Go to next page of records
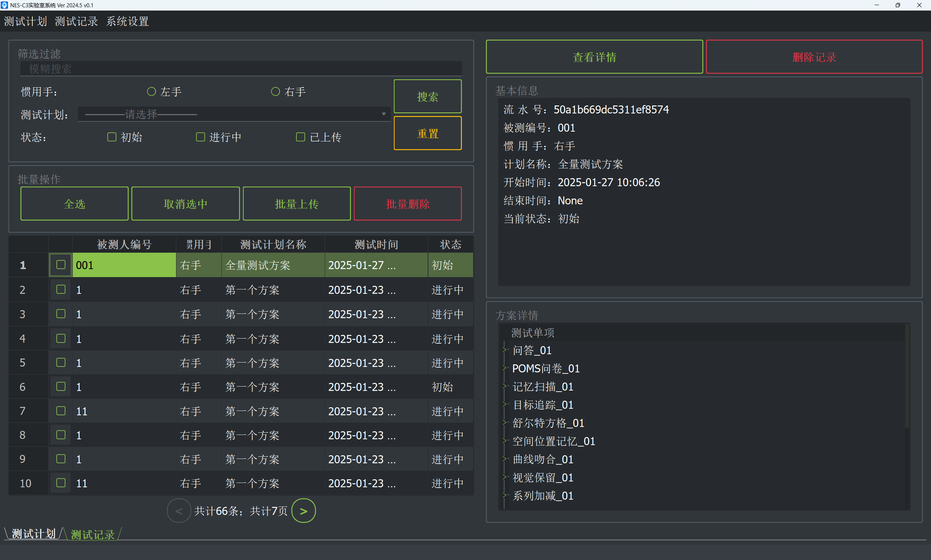Image resolution: width=931 pixels, height=560 pixels. (x=303, y=511)
